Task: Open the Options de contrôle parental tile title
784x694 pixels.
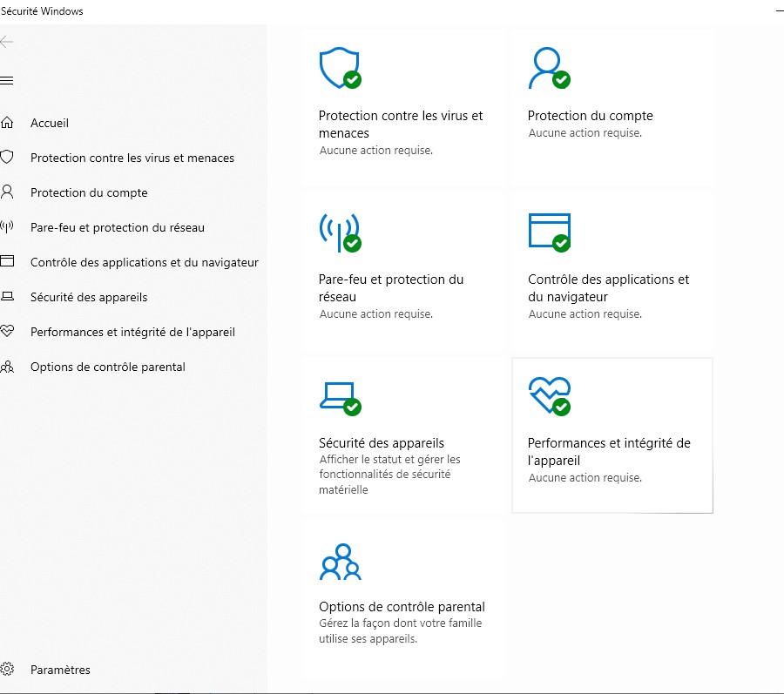Action: click(x=402, y=607)
